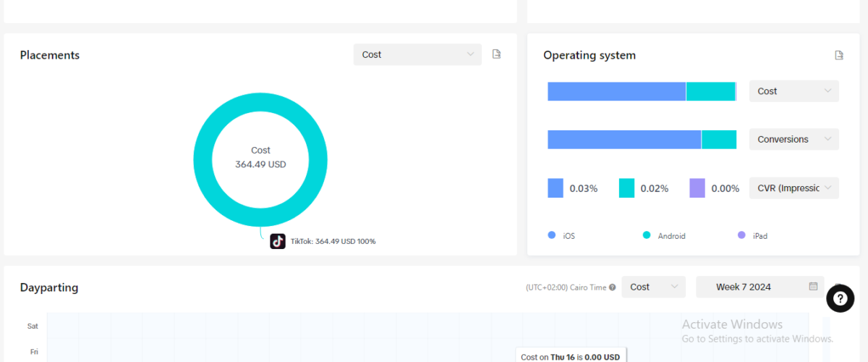Click the 'Cost on Thu 16' tooltip
Image resolution: width=868 pixels, height=362 pixels.
(571, 356)
